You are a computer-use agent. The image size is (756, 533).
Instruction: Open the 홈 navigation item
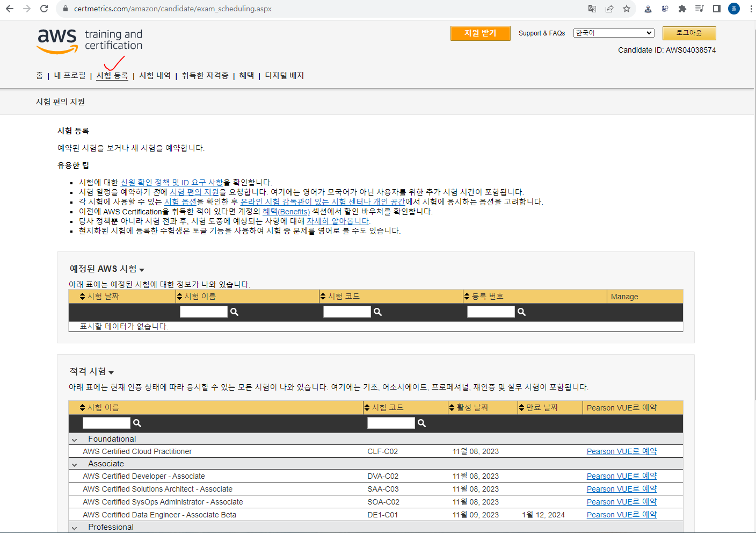tap(39, 76)
